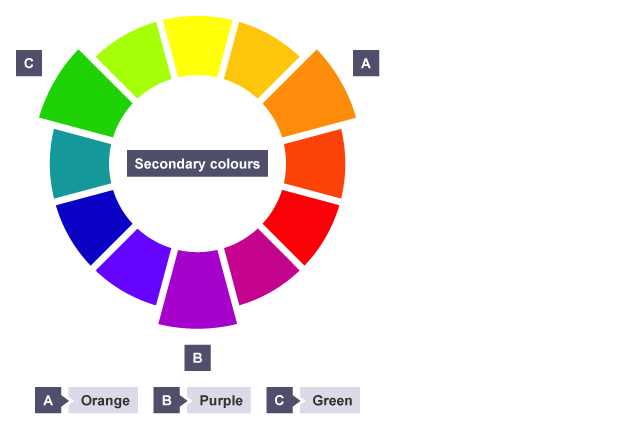Select the purple segment at the bottom

pos(198,290)
